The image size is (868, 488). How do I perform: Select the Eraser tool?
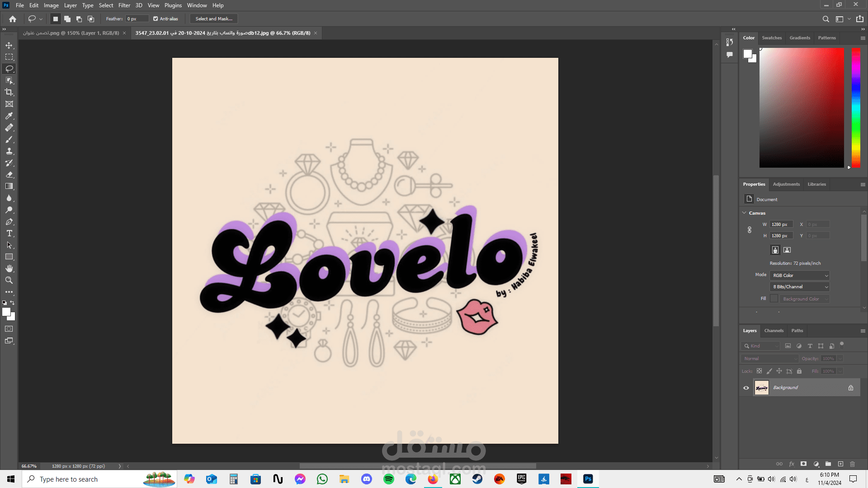coord(9,174)
